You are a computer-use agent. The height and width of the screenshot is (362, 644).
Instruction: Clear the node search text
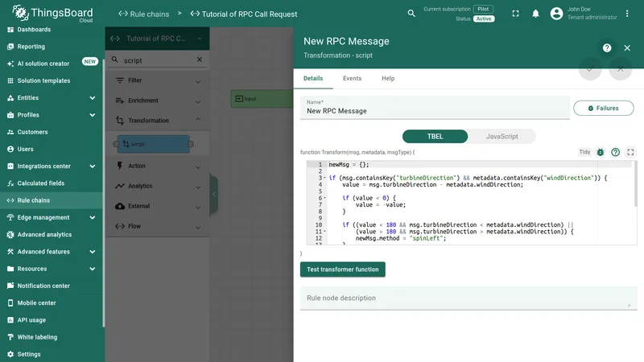(199, 60)
